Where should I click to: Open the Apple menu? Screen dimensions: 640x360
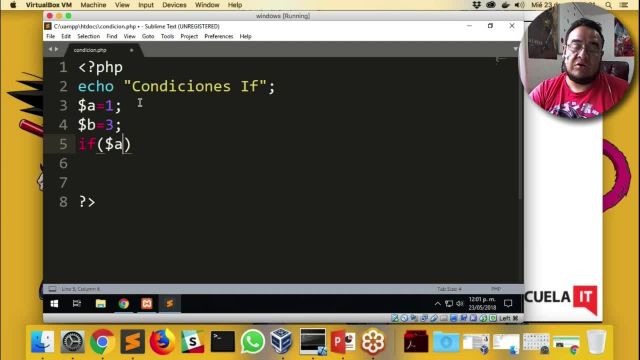click(x=13, y=5)
